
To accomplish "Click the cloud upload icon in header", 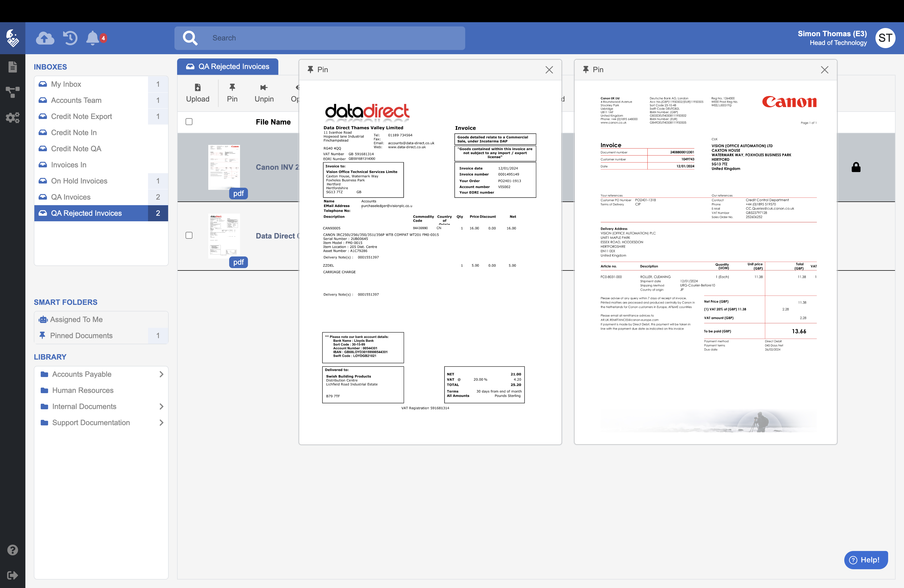I will tap(45, 38).
